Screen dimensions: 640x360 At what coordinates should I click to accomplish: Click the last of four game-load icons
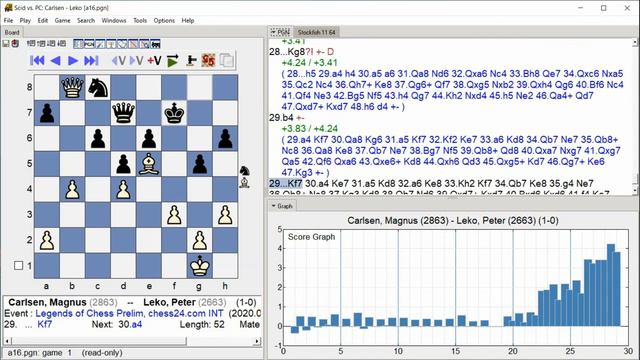click(61, 44)
